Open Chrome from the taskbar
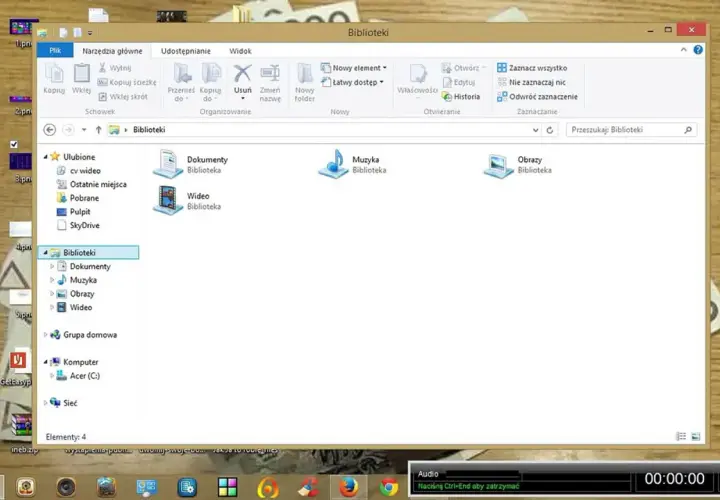Viewport: 720px width, 500px height. [x=389, y=487]
